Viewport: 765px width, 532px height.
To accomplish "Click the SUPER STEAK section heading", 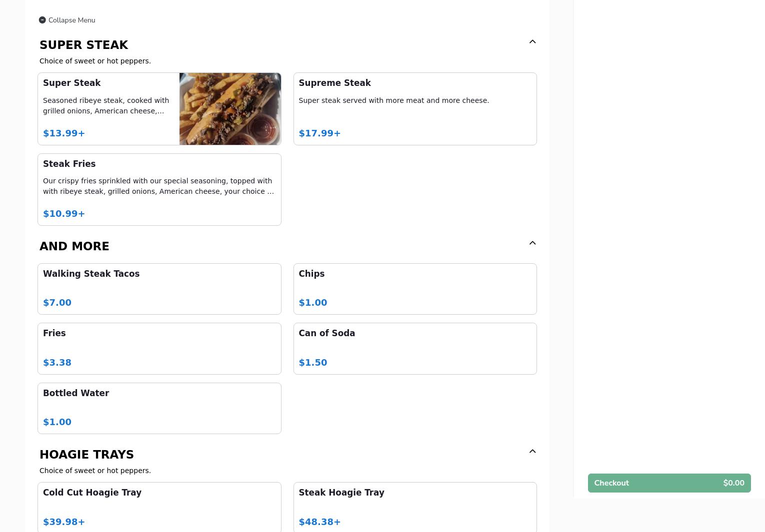I will (x=84, y=45).
